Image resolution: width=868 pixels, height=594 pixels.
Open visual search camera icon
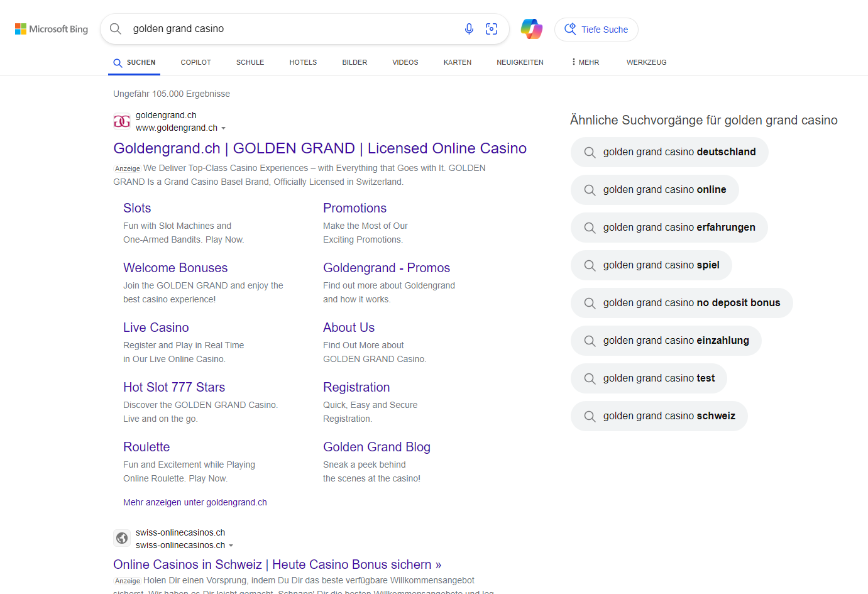coord(492,29)
